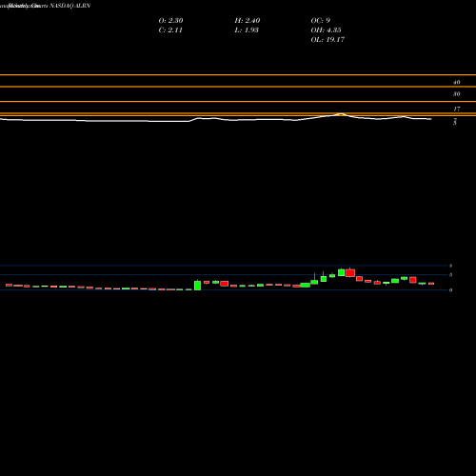Viewport: 476px width, 476px height.
Task: Click the peak of the white moving average line
Action: pos(341,113)
